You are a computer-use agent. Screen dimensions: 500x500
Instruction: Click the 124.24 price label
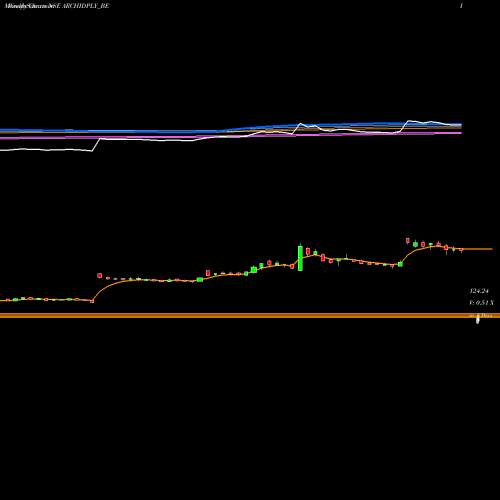(479, 291)
